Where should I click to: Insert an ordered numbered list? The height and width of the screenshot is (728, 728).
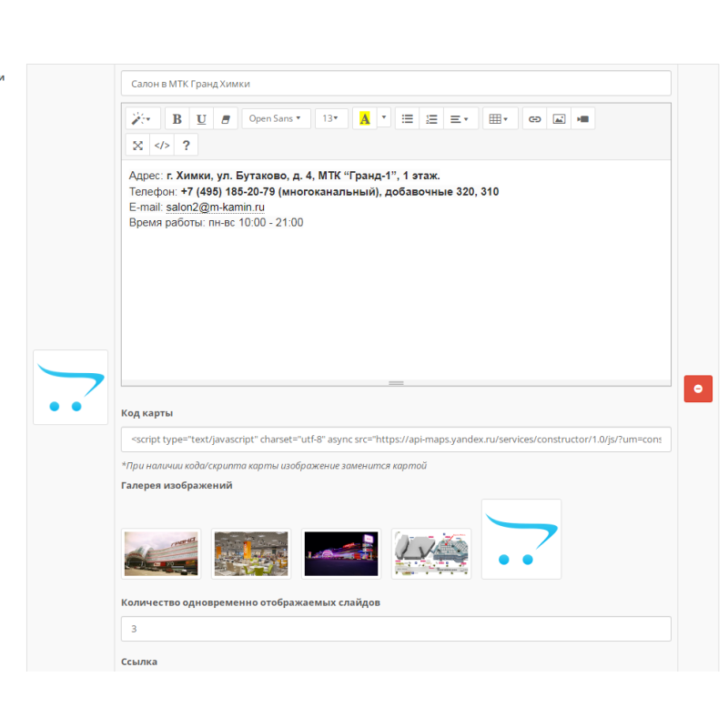(x=431, y=119)
